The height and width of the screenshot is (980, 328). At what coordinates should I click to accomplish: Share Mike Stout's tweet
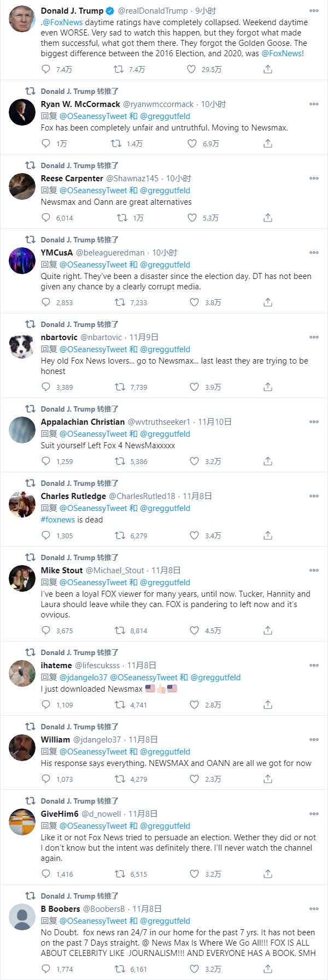(x=268, y=631)
